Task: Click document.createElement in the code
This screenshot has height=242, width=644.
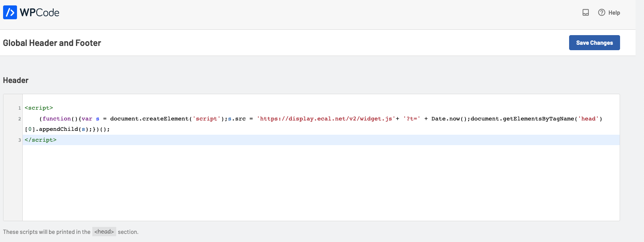Action: pos(149,119)
